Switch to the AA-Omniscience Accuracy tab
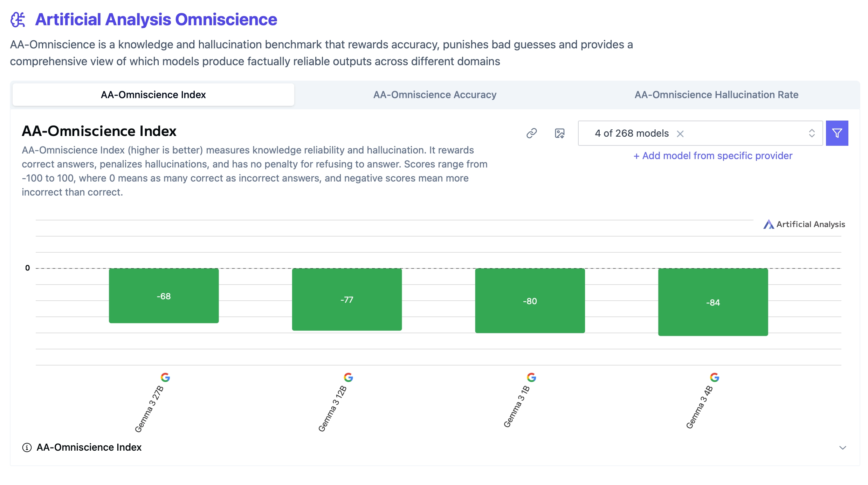Image resolution: width=868 pixels, height=485 pixels. (x=435, y=95)
